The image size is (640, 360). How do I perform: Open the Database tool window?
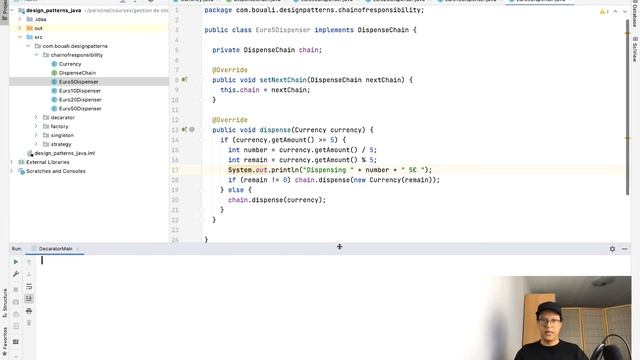click(x=635, y=14)
